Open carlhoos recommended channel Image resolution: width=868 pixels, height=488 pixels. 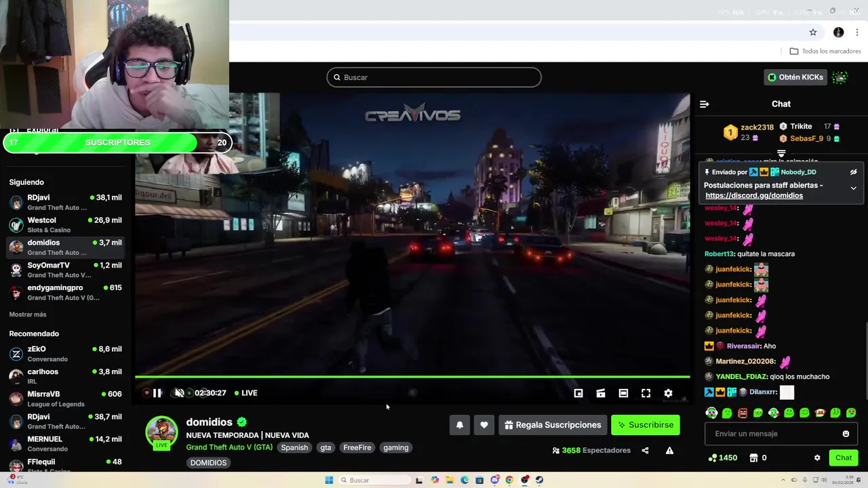pyautogui.click(x=65, y=376)
